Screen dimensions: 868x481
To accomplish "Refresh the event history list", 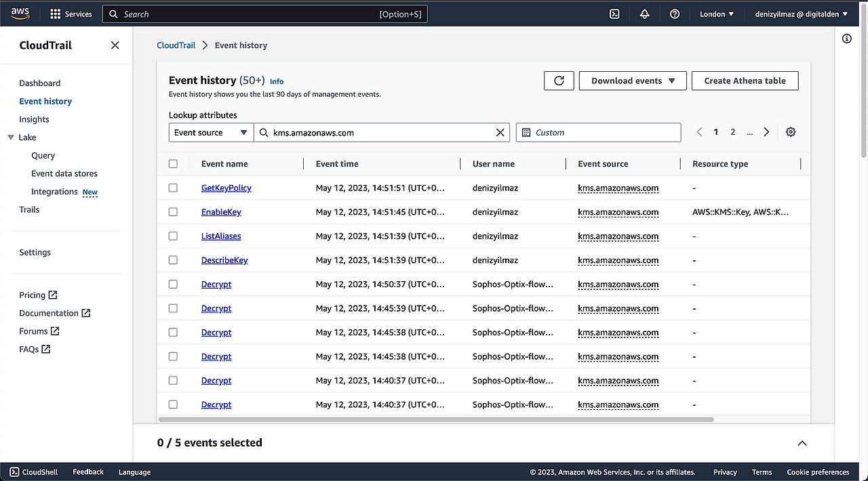I will 558,81.
